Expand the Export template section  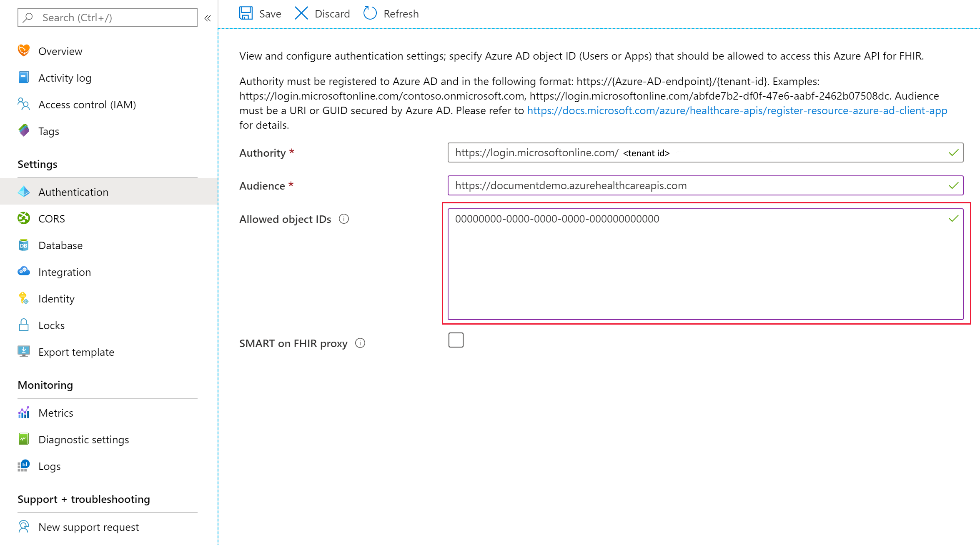tap(76, 351)
